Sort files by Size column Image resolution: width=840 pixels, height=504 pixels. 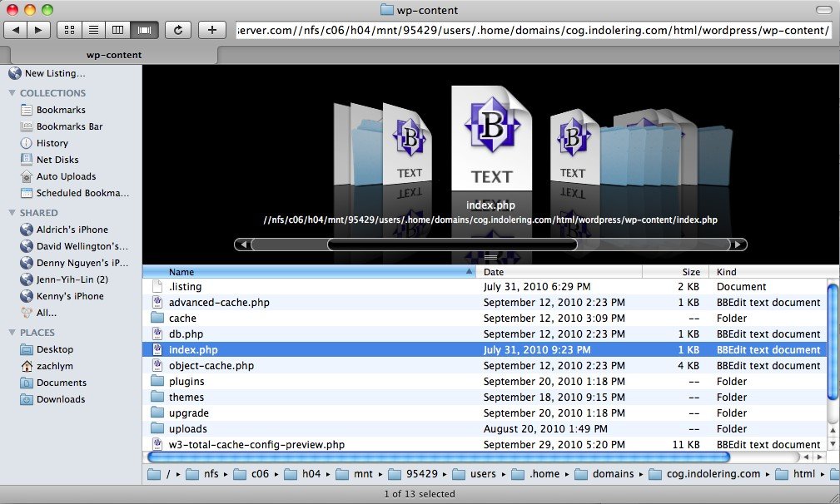(x=675, y=272)
